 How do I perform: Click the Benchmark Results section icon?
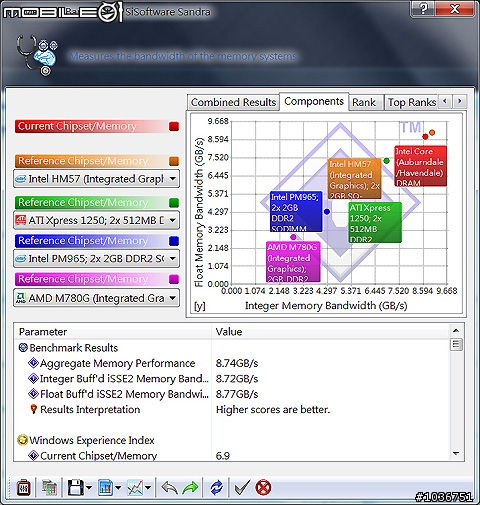click(23, 348)
